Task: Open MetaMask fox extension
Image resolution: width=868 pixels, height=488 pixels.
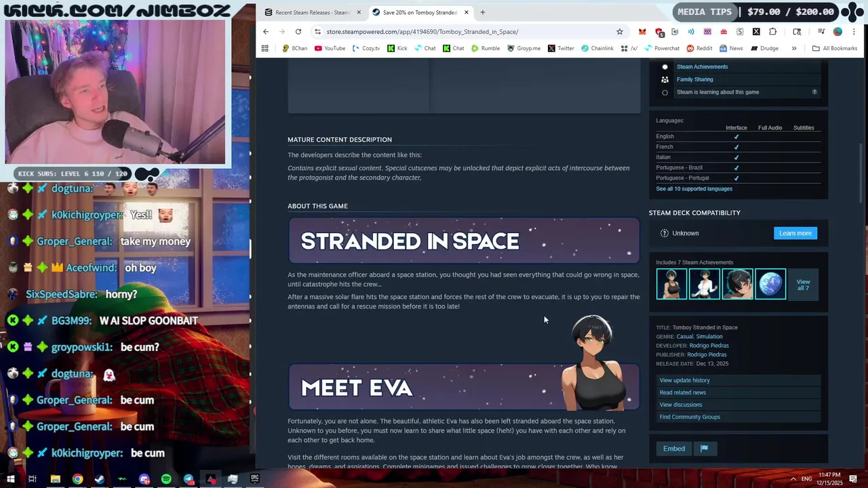Action: 642,32
